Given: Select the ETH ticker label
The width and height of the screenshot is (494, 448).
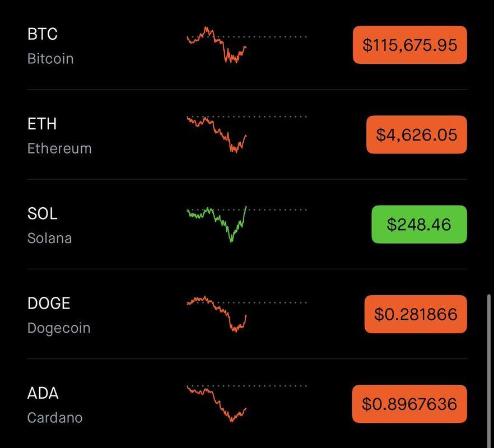Looking at the screenshot, I should point(42,124).
